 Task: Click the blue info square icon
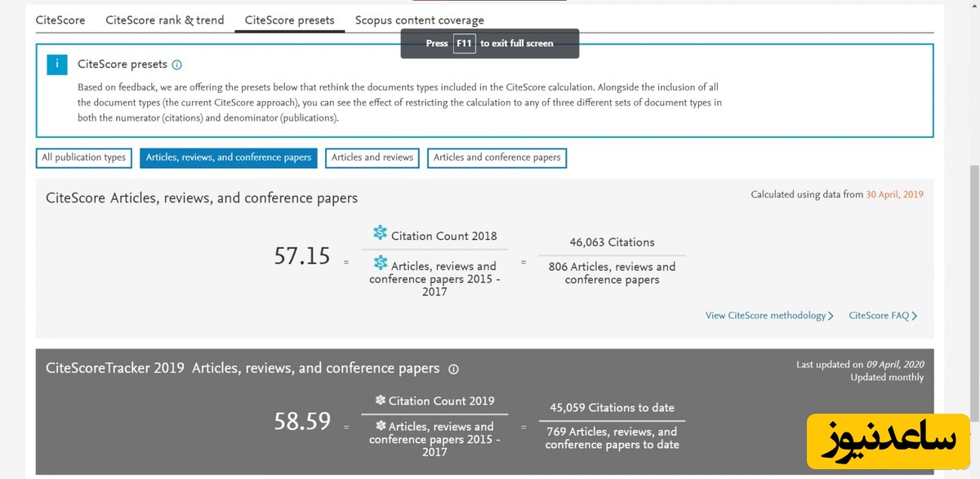coord(57,64)
